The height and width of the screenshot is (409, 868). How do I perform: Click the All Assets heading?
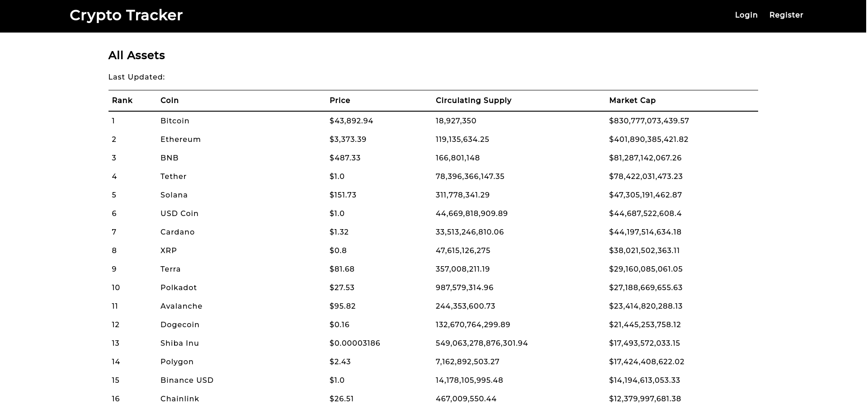point(137,55)
